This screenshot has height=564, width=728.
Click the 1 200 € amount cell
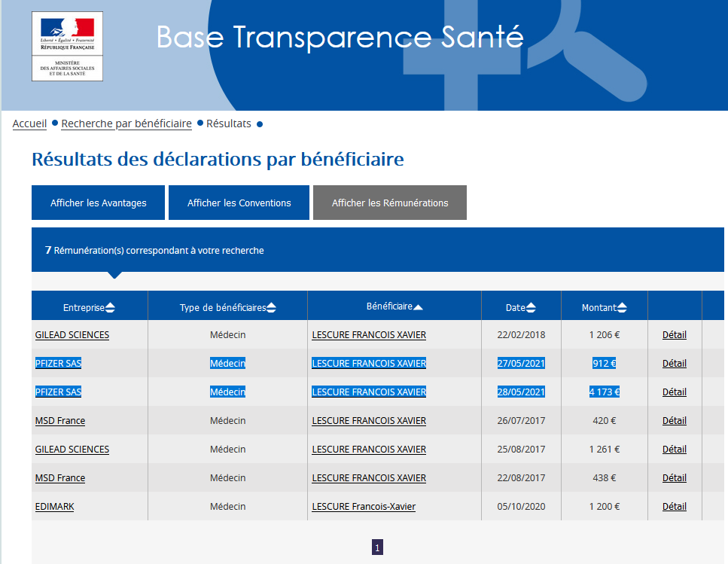click(604, 507)
